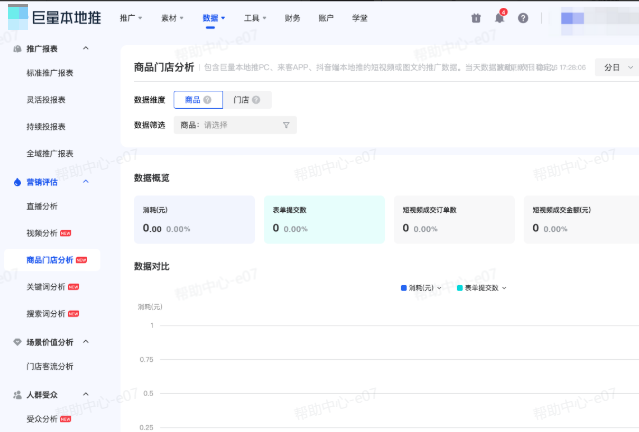Image resolution: width=639 pixels, height=432 pixels.
Task: Collapse the 场景价值分析 sidebar section
Action: pyautogui.click(x=86, y=342)
